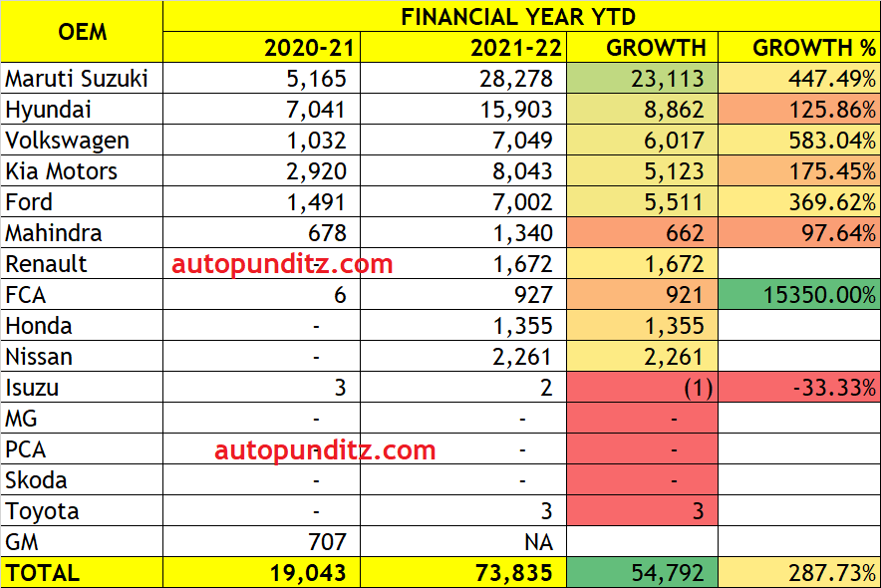Click Kia Motors value 8,043
Screen dimensions: 881x588
click(x=522, y=171)
